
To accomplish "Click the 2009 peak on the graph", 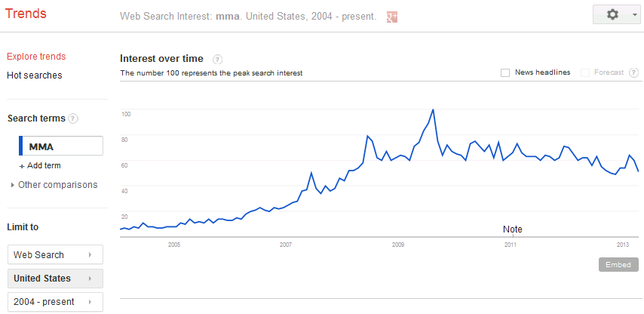I will click(433, 110).
